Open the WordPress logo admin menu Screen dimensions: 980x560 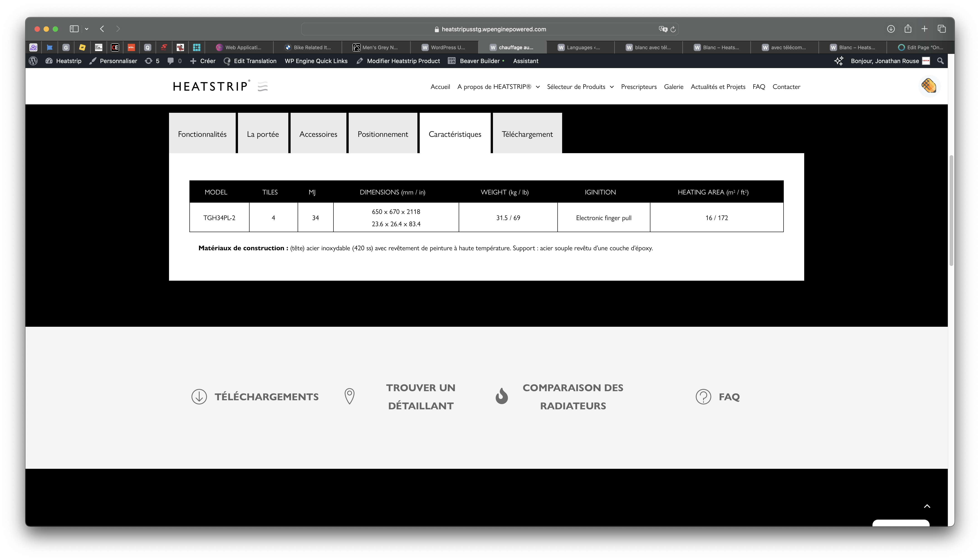[x=33, y=61]
